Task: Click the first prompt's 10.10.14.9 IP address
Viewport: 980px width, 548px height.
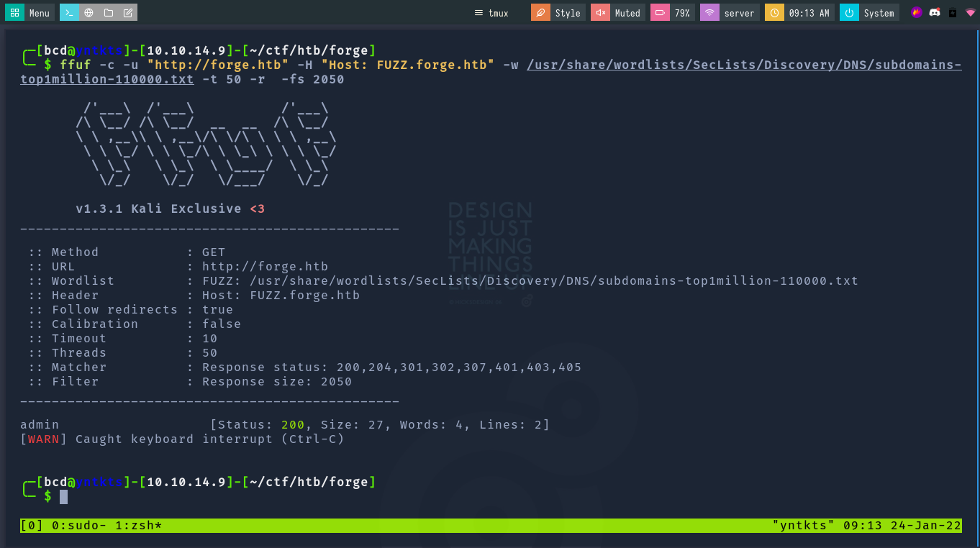Action: click(x=186, y=50)
